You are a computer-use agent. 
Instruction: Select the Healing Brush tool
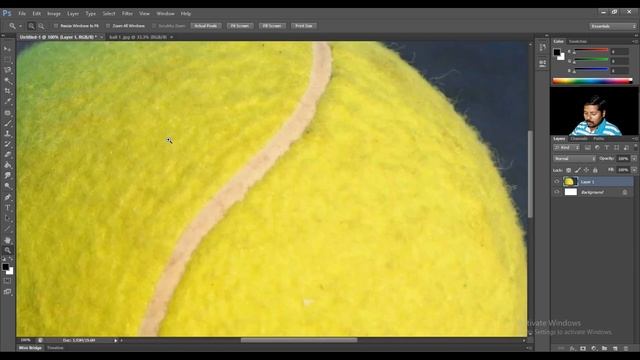click(x=7, y=113)
